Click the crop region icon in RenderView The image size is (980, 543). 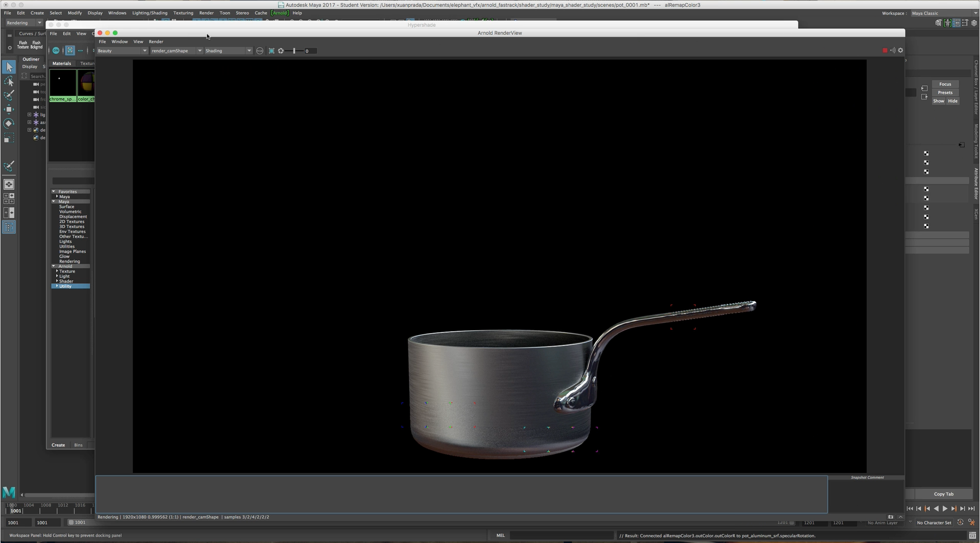pyautogui.click(x=271, y=51)
